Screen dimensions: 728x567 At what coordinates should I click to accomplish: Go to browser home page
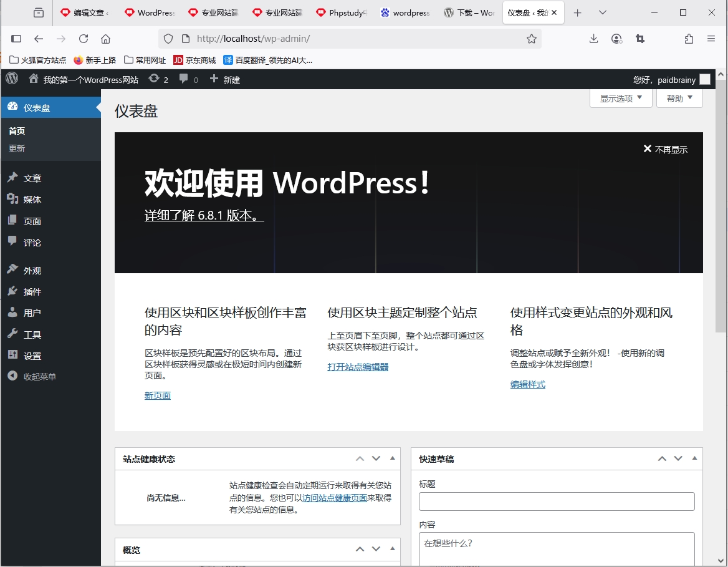pos(106,39)
